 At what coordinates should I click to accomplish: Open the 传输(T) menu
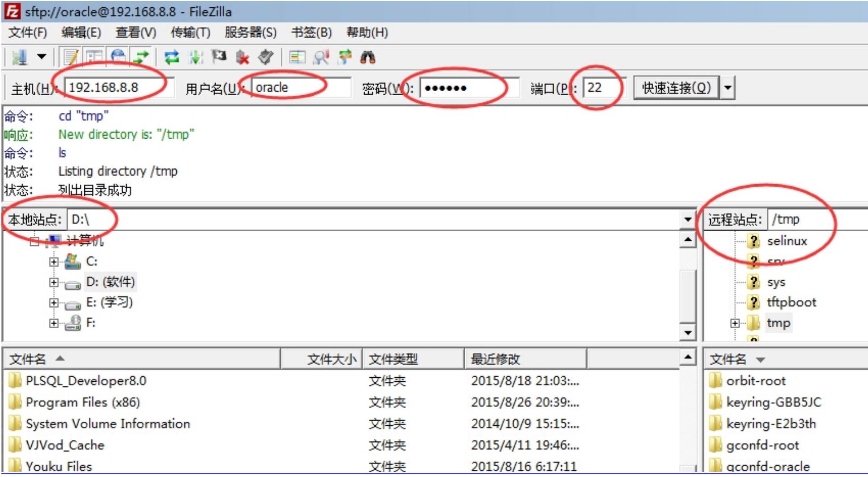point(190,33)
